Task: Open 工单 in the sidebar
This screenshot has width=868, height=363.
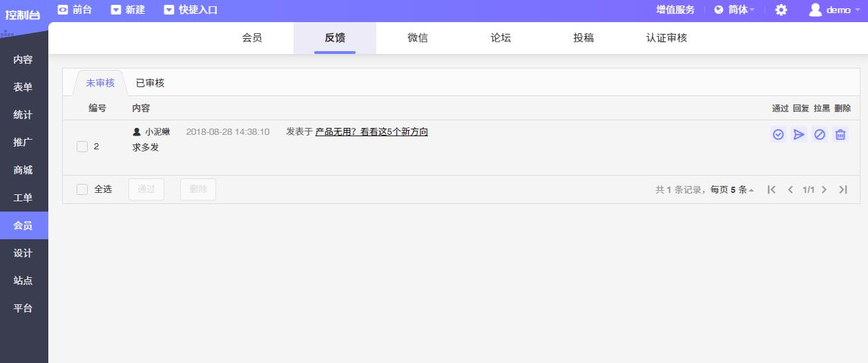Action: [x=23, y=198]
